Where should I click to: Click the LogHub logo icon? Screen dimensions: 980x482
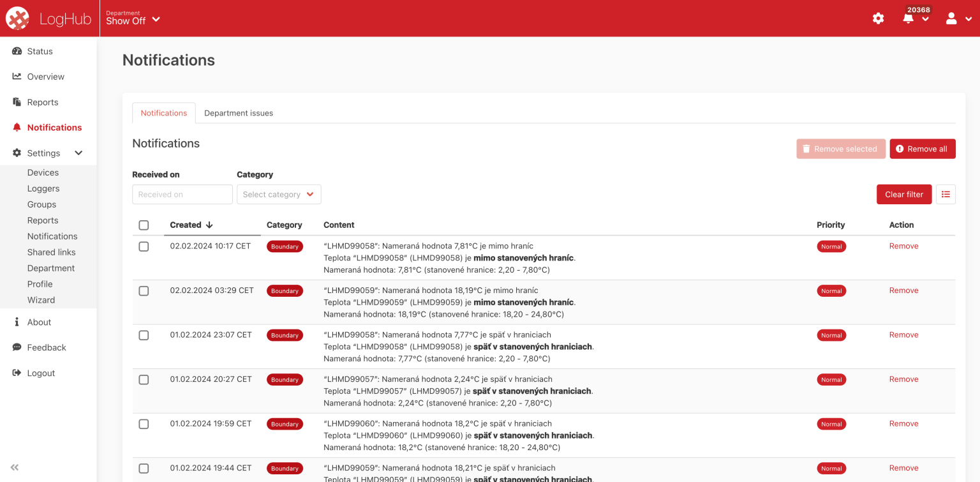[x=18, y=19]
